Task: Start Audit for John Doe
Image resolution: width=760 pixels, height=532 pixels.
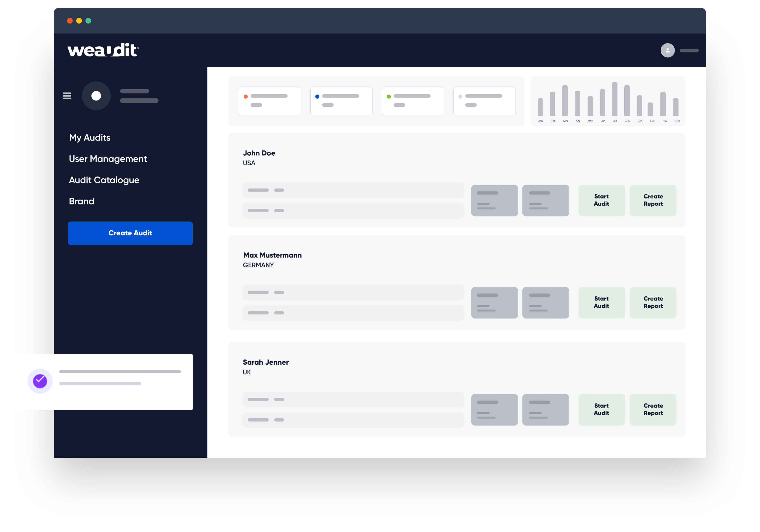Action: pos(601,200)
